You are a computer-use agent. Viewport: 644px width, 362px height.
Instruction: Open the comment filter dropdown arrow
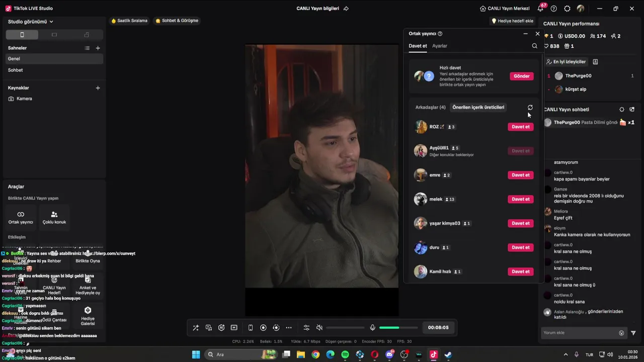coord(633,333)
